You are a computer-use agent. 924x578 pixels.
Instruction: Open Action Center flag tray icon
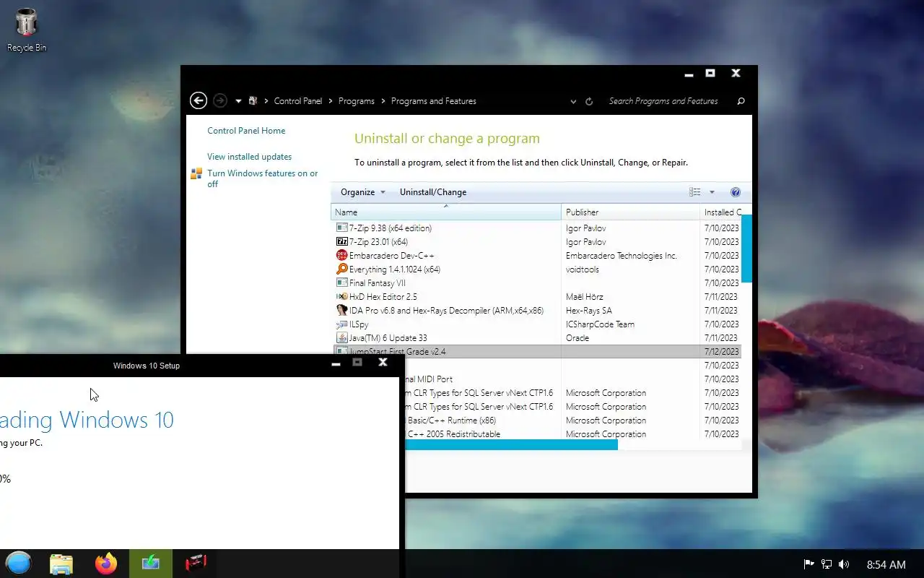809,564
